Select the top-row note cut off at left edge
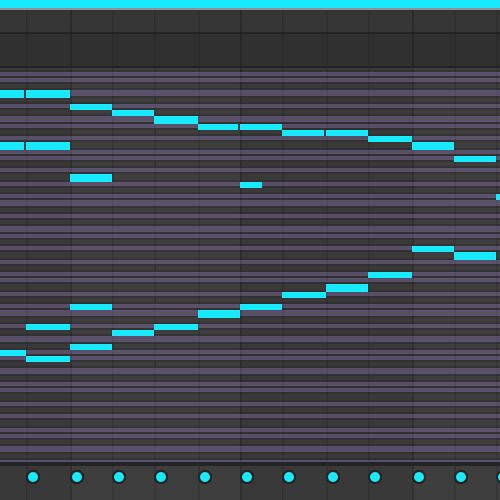Screen dimensions: 500x500 12,94
